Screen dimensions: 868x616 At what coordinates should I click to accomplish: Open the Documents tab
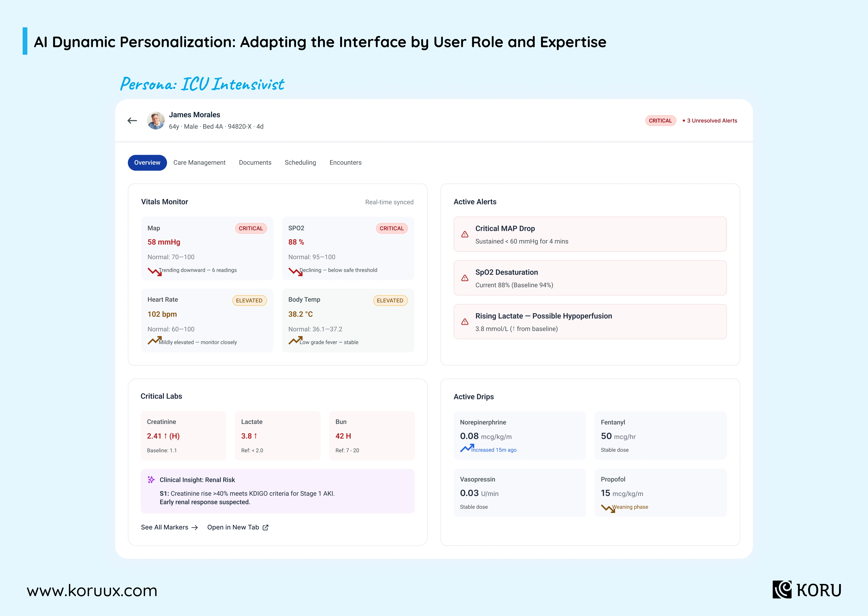[255, 163]
